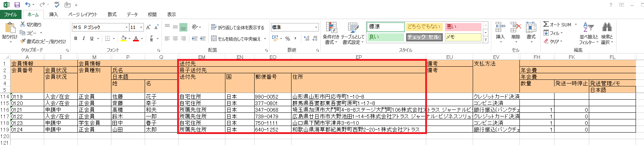The height and width of the screenshot is (145, 644).
Task: Click the decrease decimal icon
Action: click(315, 38)
